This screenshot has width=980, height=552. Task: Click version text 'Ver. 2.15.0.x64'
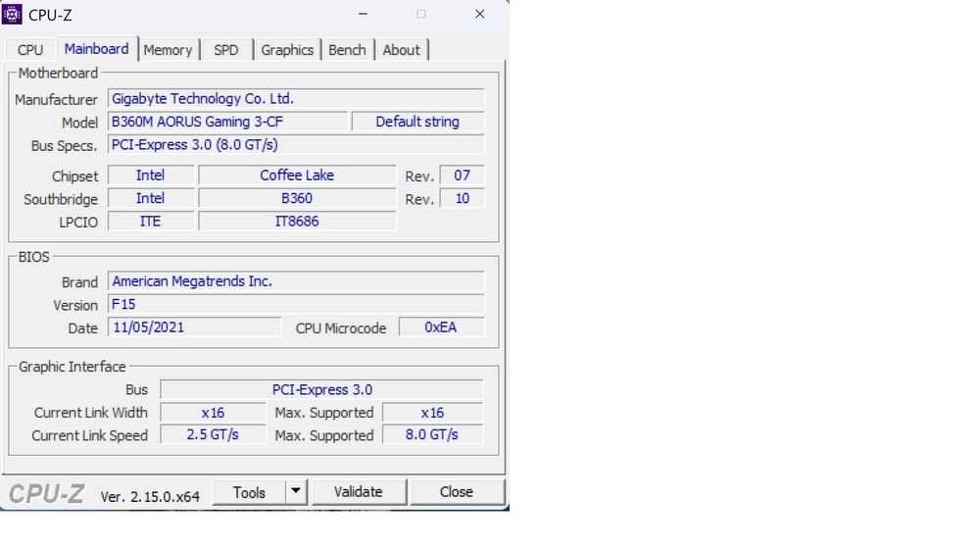click(x=150, y=496)
